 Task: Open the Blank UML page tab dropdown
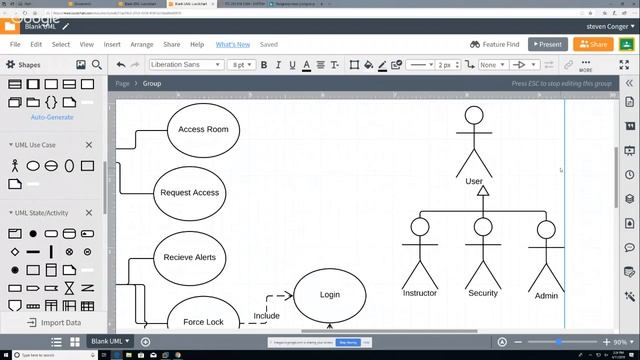[110, 341]
